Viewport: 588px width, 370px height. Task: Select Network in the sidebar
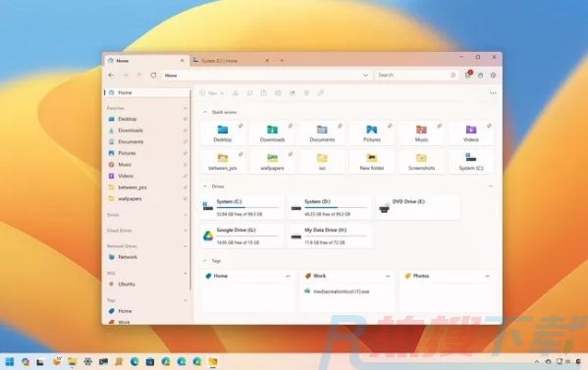point(146,257)
